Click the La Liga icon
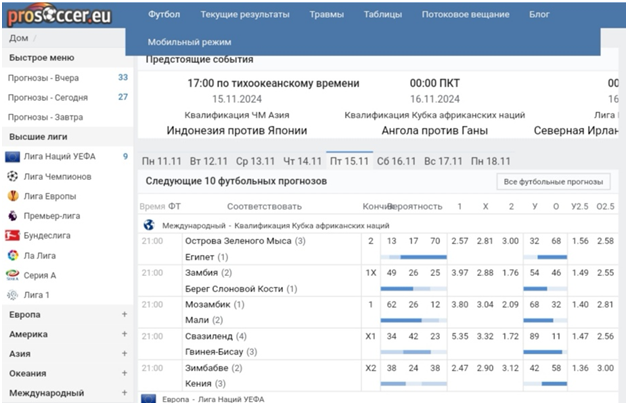The image size is (628, 405). (x=13, y=255)
